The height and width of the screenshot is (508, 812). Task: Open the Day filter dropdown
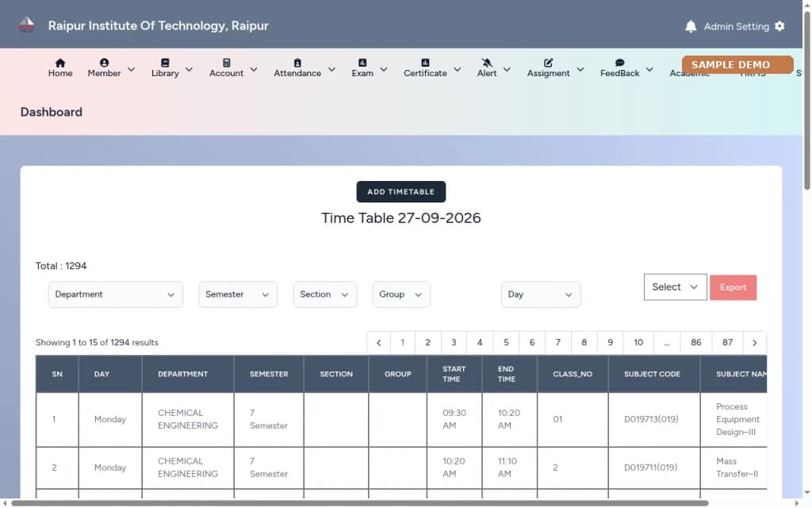(x=541, y=294)
